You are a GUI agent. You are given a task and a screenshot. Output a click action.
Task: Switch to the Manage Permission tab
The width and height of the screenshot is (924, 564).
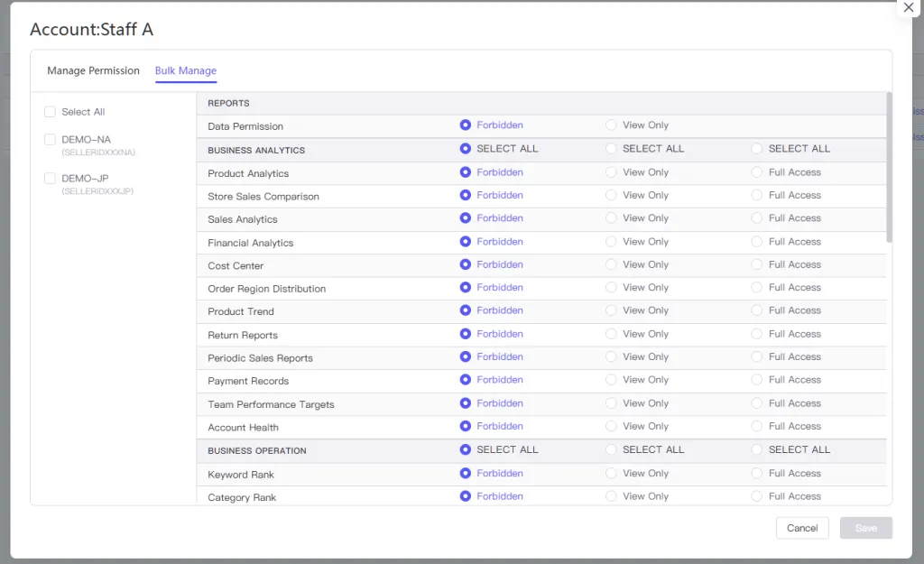pyautogui.click(x=93, y=70)
